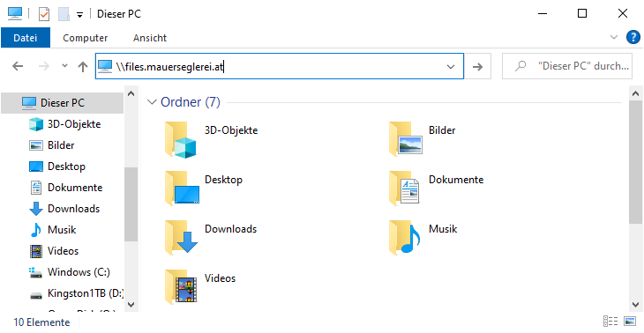
Task: Navigate back with the back arrow
Action: point(18,66)
